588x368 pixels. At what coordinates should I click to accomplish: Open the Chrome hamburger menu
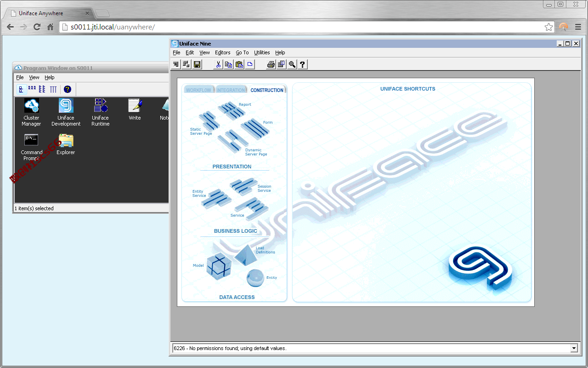578,27
